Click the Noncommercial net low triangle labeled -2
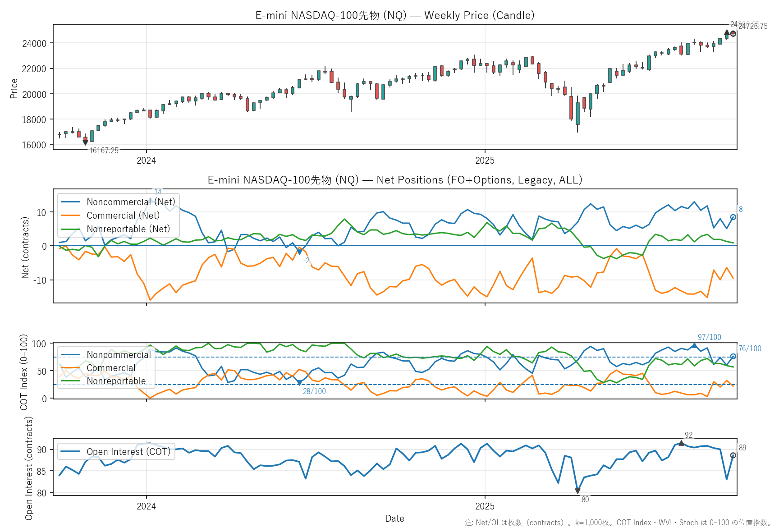Image resolution: width=779 pixels, height=532 pixels. 299,252
